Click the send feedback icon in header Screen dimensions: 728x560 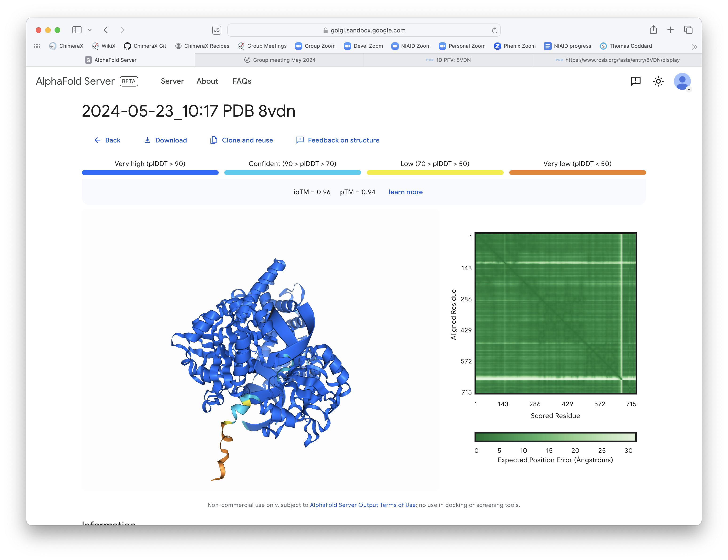coord(635,81)
